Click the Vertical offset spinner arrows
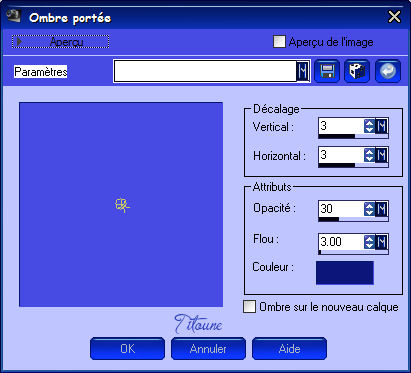 [369, 126]
